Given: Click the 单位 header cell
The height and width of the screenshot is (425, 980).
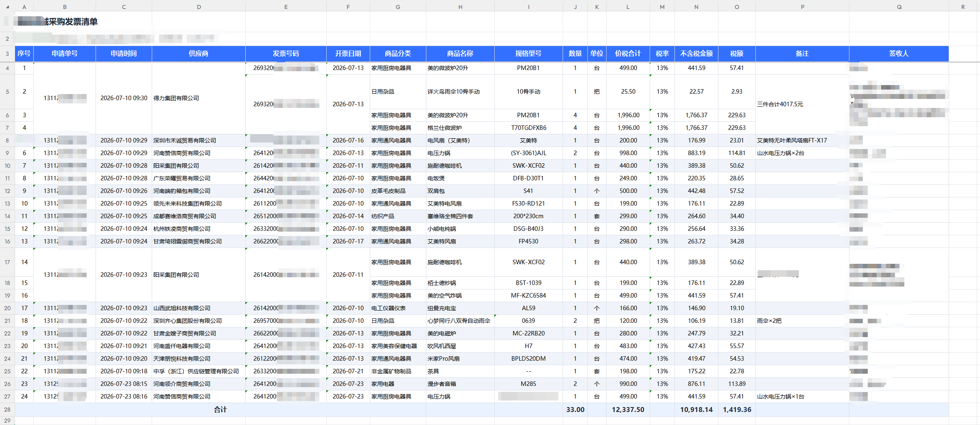Looking at the screenshot, I should (597, 53).
